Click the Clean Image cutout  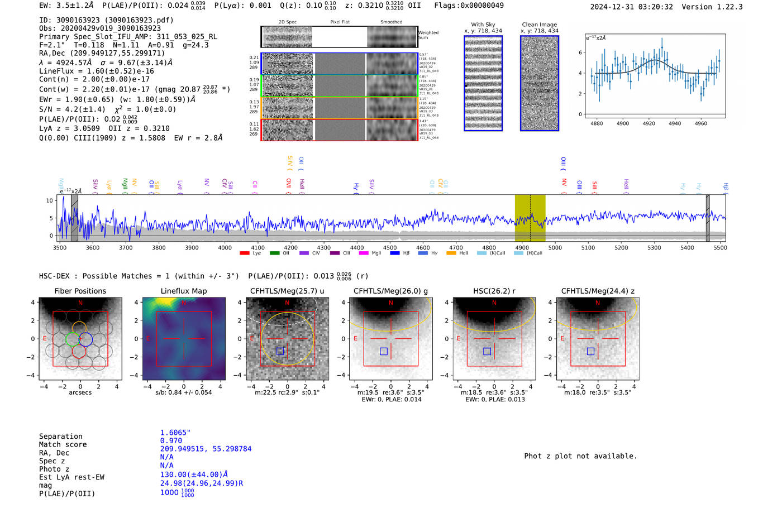[540, 83]
